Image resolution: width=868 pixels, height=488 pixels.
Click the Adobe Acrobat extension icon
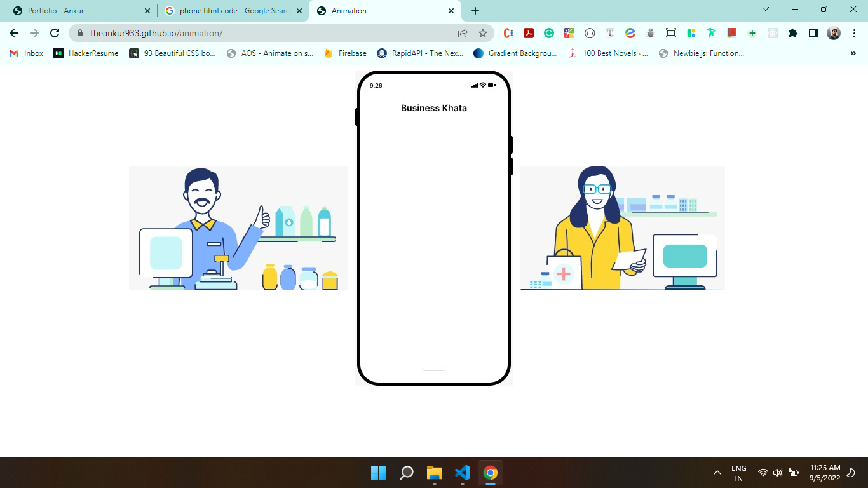(x=529, y=33)
